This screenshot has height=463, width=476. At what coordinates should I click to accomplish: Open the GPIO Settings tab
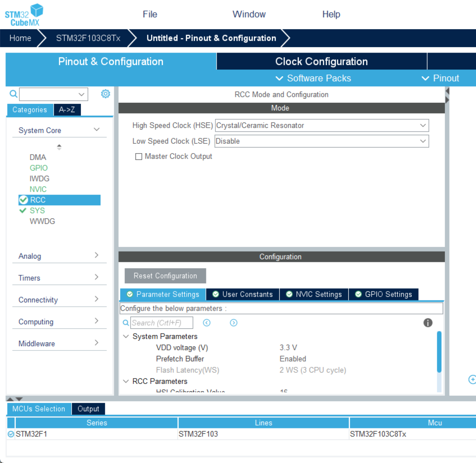pos(384,294)
